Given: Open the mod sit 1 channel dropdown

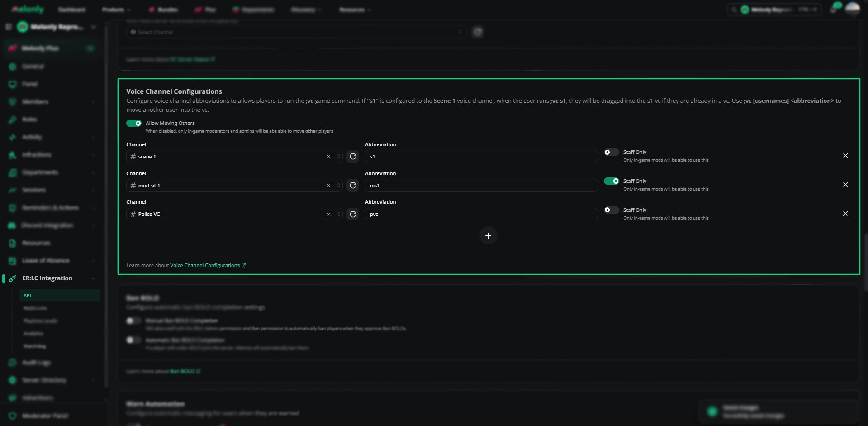Looking at the screenshot, I should tap(234, 186).
